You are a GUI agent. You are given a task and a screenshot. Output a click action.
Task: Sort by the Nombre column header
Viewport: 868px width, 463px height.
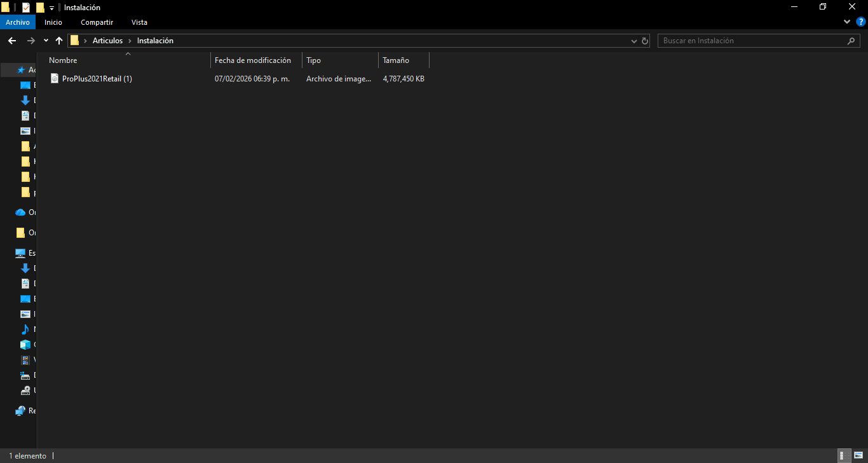click(x=128, y=60)
